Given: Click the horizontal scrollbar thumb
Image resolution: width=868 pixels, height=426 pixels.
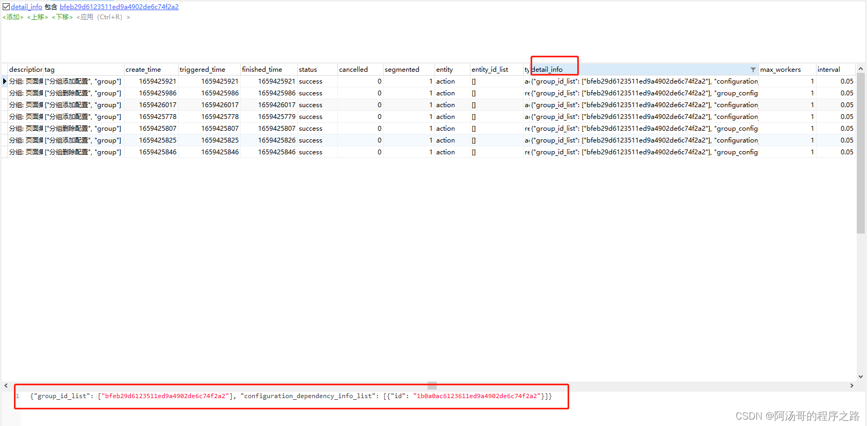Looking at the screenshot, I should point(432,385).
